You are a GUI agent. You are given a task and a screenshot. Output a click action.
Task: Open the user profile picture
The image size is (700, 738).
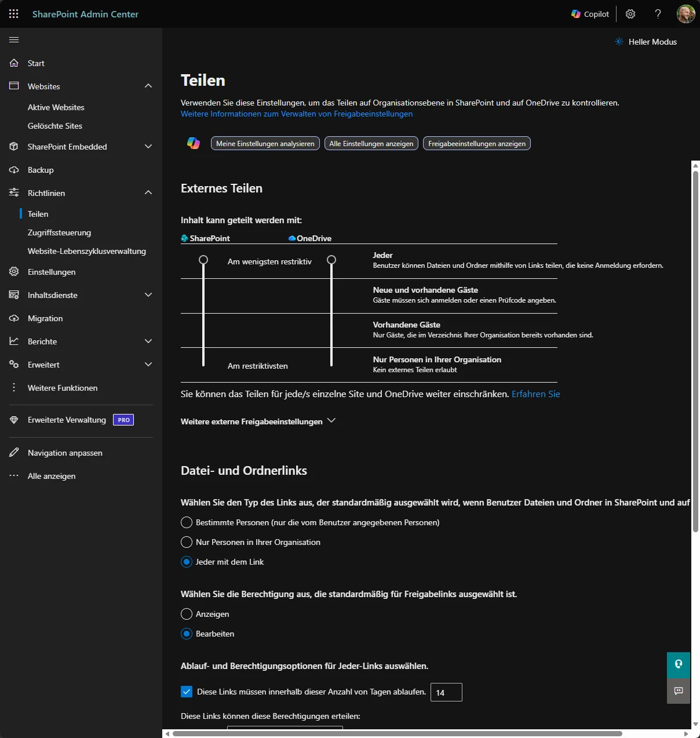[x=686, y=14]
